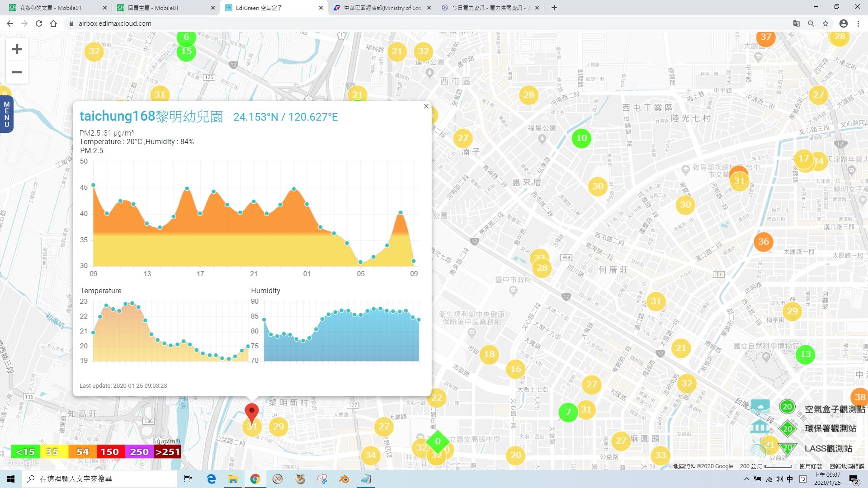Open yellow sensor marker showing 29 near pin
868x488 pixels.
tap(278, 426)
